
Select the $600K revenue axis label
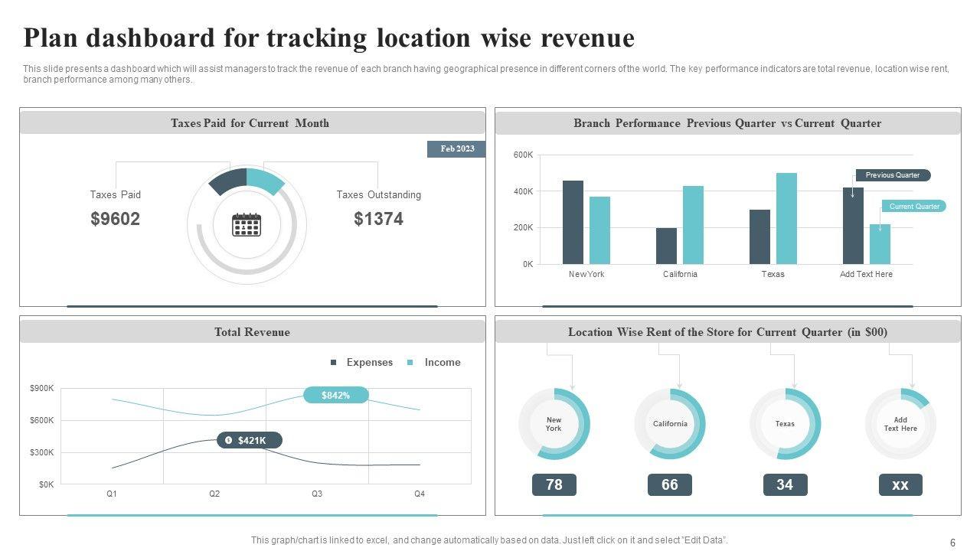click(x=42, y=420)
